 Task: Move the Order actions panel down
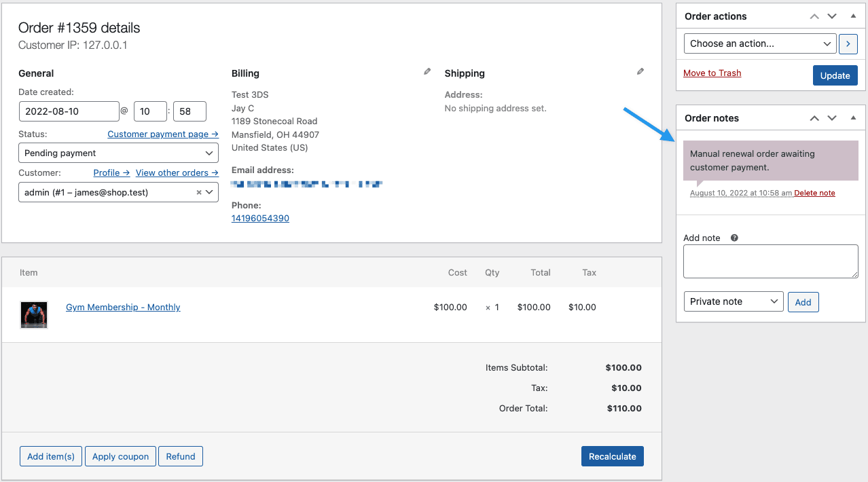coord(831,16)
